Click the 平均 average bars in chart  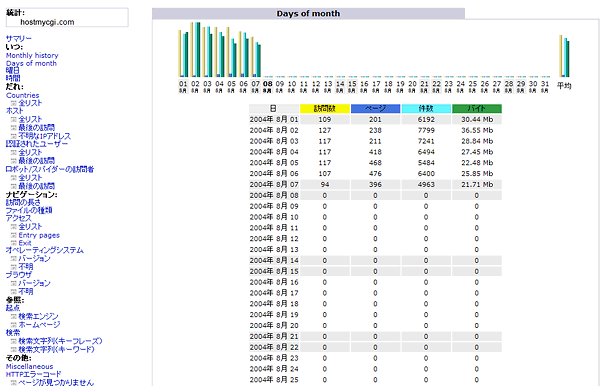[564, 56]
